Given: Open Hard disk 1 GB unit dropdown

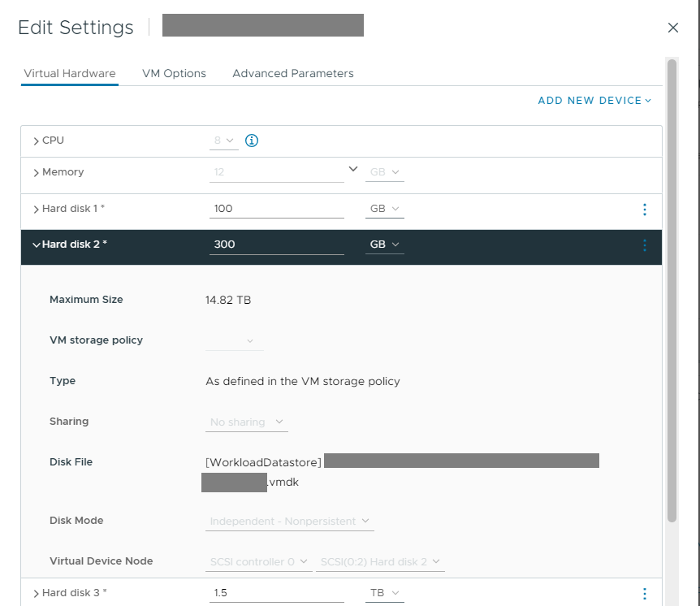Looking at the screenshot, I should pos(384,210).
